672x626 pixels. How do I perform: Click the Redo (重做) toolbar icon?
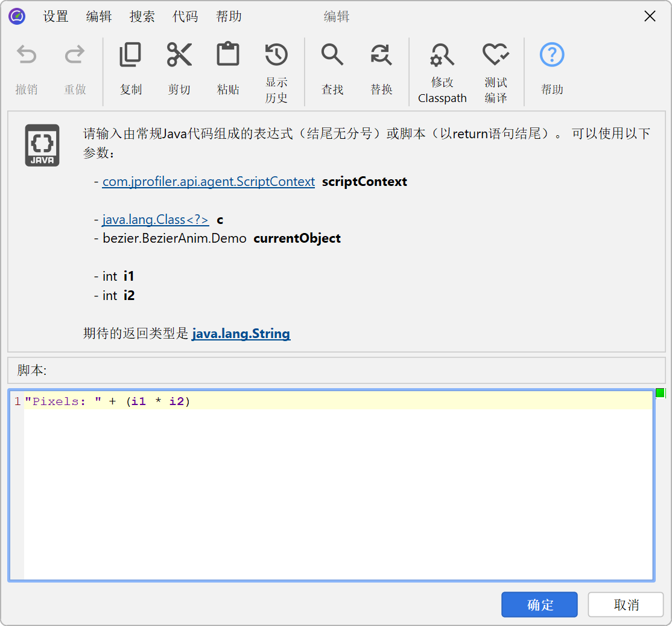[75, 56]
